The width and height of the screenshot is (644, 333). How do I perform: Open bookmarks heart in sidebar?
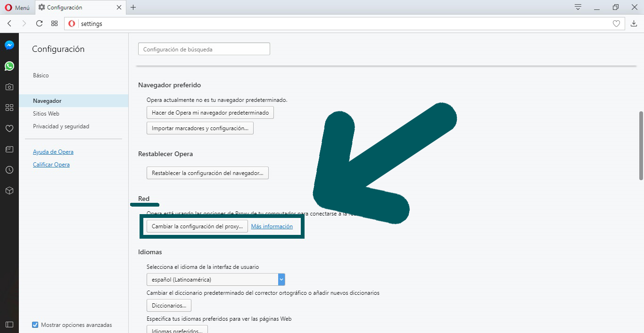[x=9, y=128]
